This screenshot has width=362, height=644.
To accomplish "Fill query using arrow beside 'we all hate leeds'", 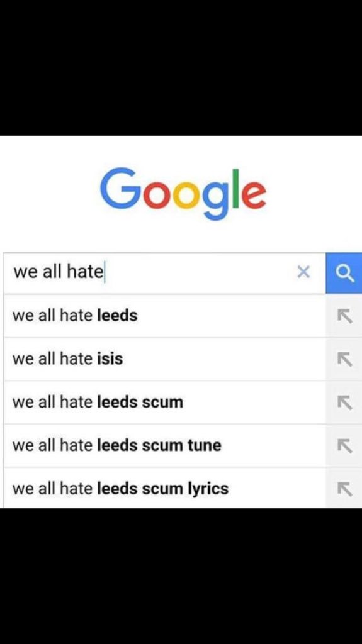I will tap(344, 316).
